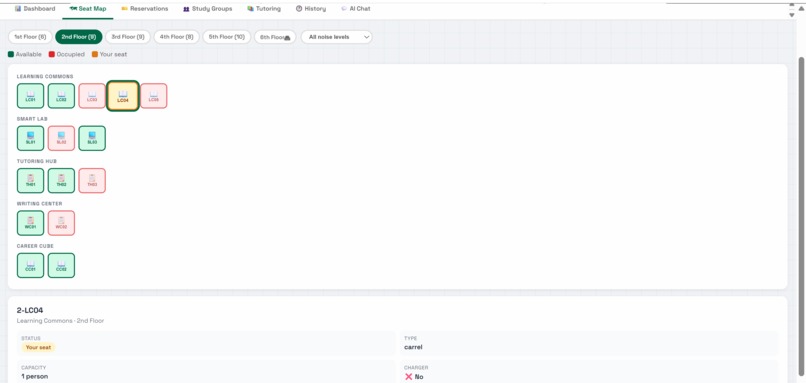
Task: Open the Tutoring tab
Action: [264, 9]
